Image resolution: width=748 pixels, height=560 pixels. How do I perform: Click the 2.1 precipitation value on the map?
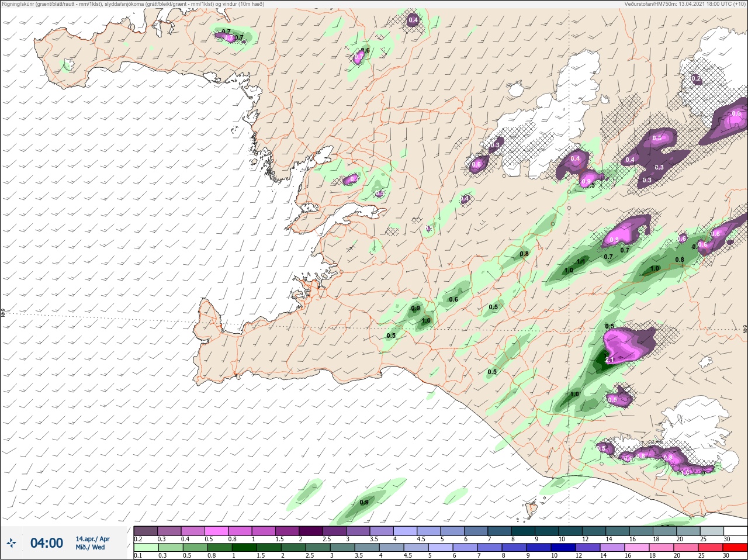pos(610,360)
